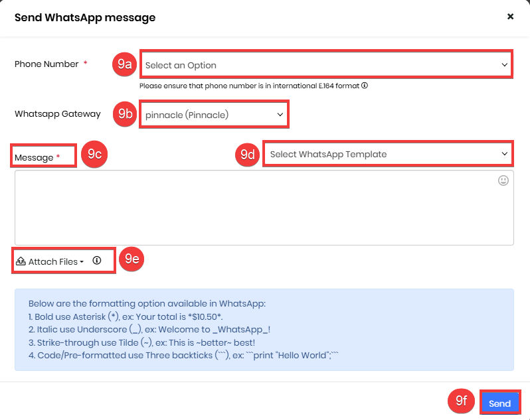The width and height of the screenshot is (530, 420).
Task: Click the 'Whatsapp Gateway' label
Action: pos(58,113)
